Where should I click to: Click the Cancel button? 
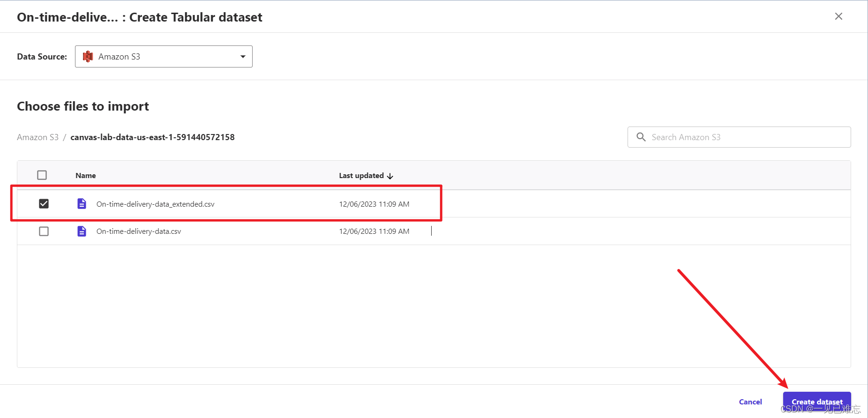coord(750,402)
